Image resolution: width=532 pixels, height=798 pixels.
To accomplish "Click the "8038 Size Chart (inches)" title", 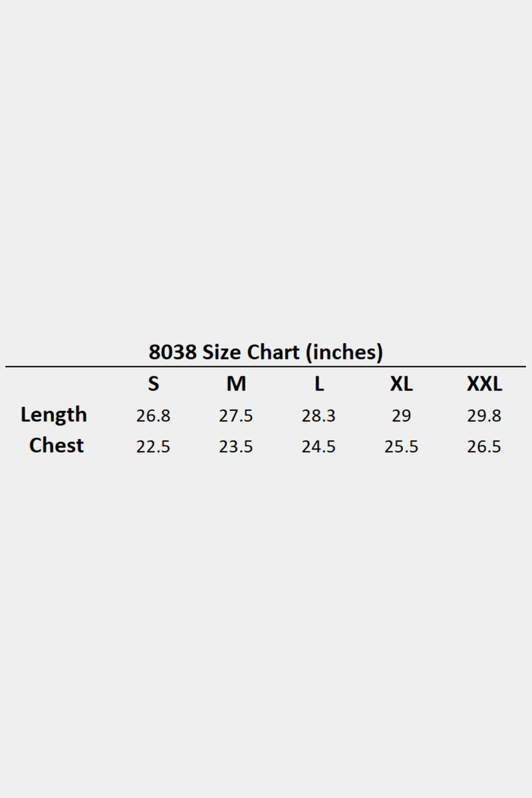I will pos(265,352).
